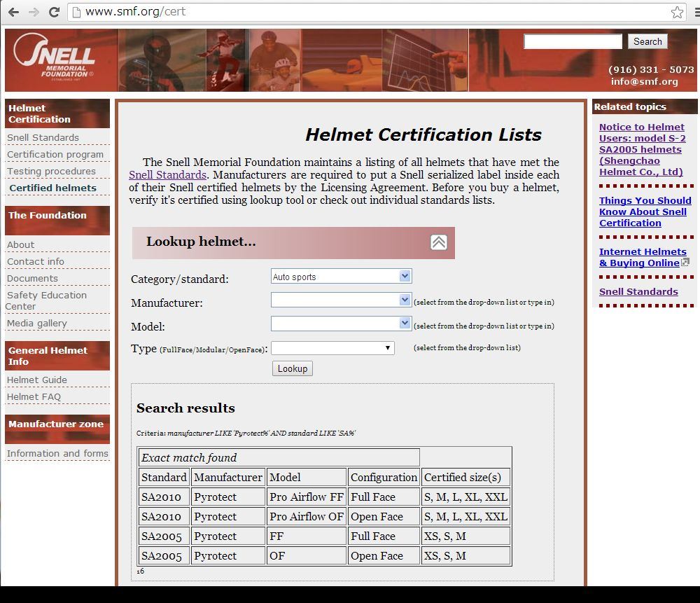Screen dimensions: 700x603
Task: Open Contact info page
Action: 35,262
